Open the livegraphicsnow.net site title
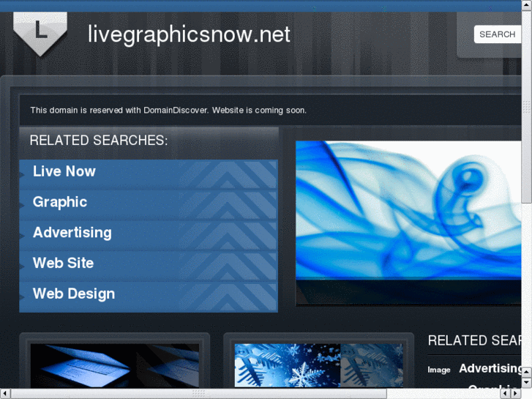Image resolution: width=532 pixels, height=399 pixels. pyautogui.click(x=189, y=34)
